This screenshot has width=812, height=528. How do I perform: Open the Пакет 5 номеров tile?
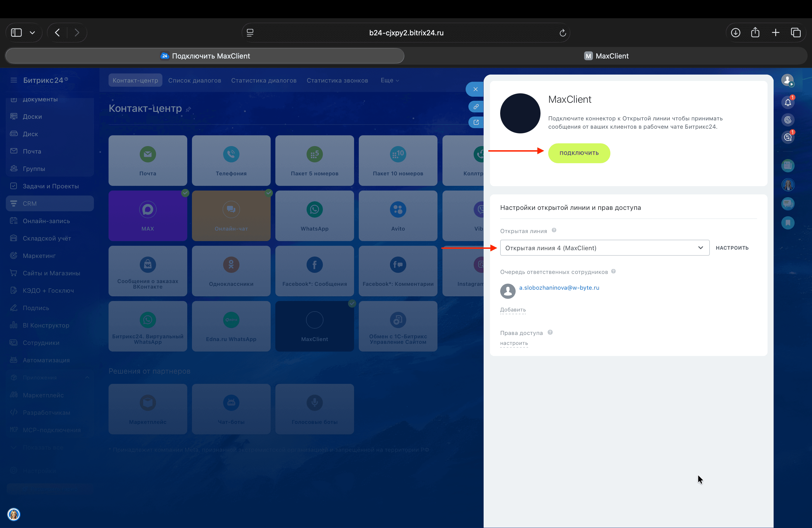pyautogui.click(x=315, y=161)
